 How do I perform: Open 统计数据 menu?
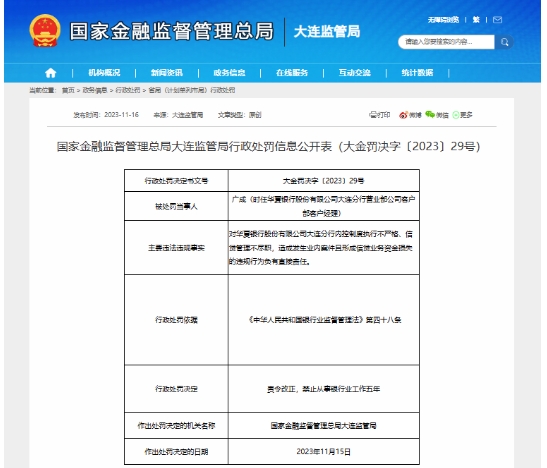(x=417, y=73)
